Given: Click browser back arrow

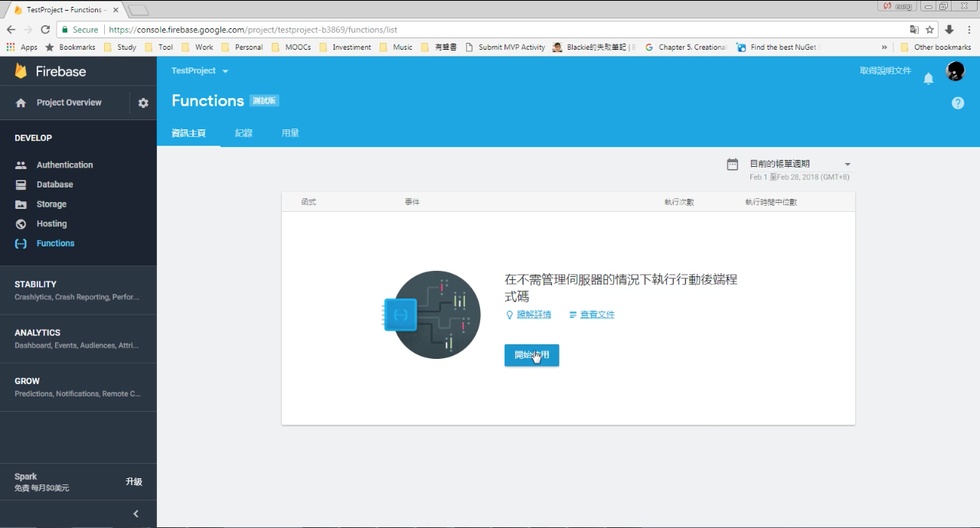Looking at the screenshot, I should 11,30.
